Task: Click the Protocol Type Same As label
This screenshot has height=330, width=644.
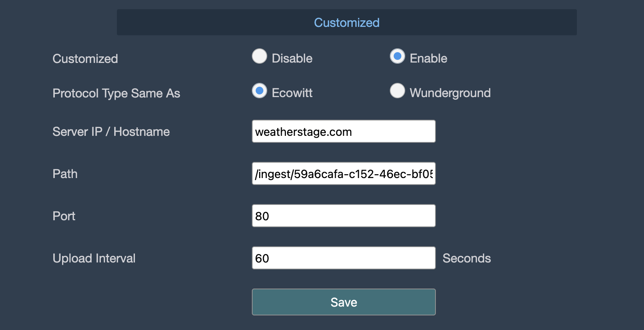Action: [116, 93]
